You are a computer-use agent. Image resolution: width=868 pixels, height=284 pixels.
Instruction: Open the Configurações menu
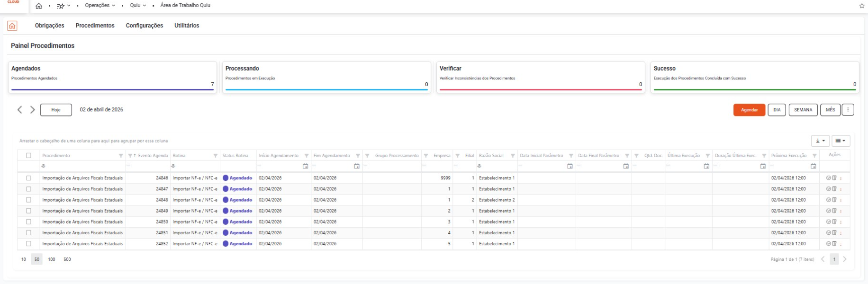click(144, 26)
